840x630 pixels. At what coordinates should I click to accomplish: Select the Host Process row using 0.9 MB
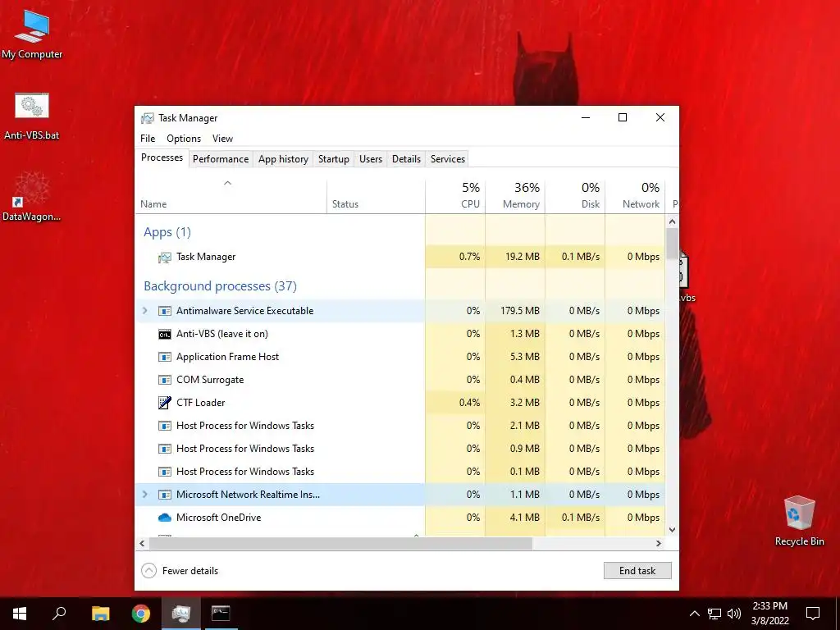pos(399,449)
